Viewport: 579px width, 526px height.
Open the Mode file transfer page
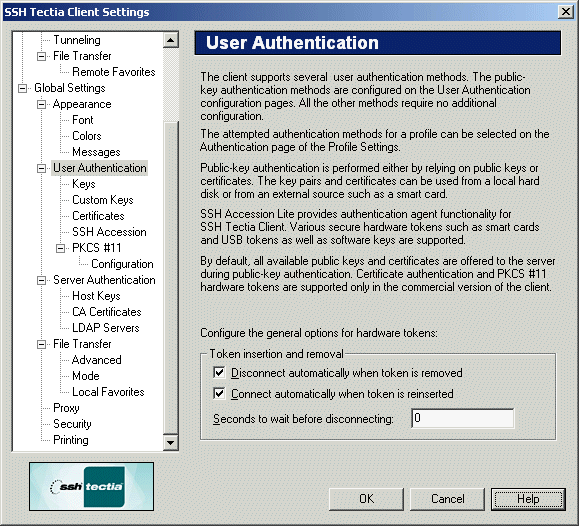coord(86,376)
